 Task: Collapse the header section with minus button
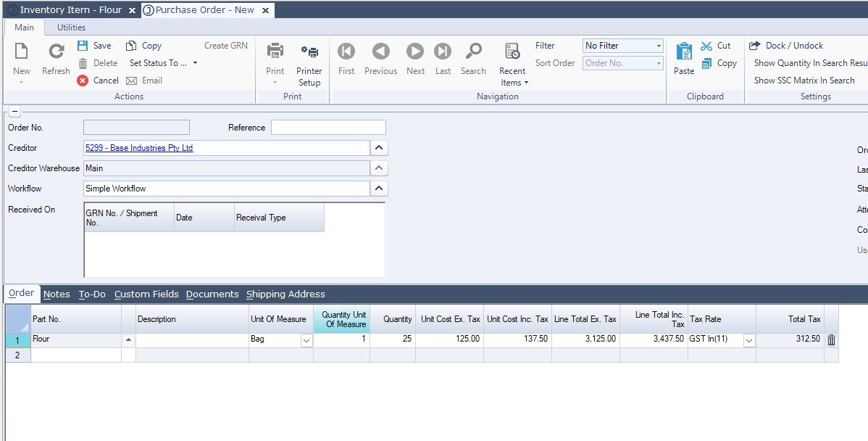(x=15, y=111)
